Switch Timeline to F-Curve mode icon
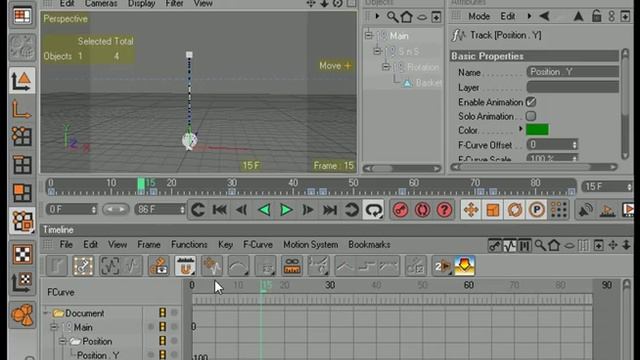Image resolution: width=640 pixels, height=360 pixels. 509,245
